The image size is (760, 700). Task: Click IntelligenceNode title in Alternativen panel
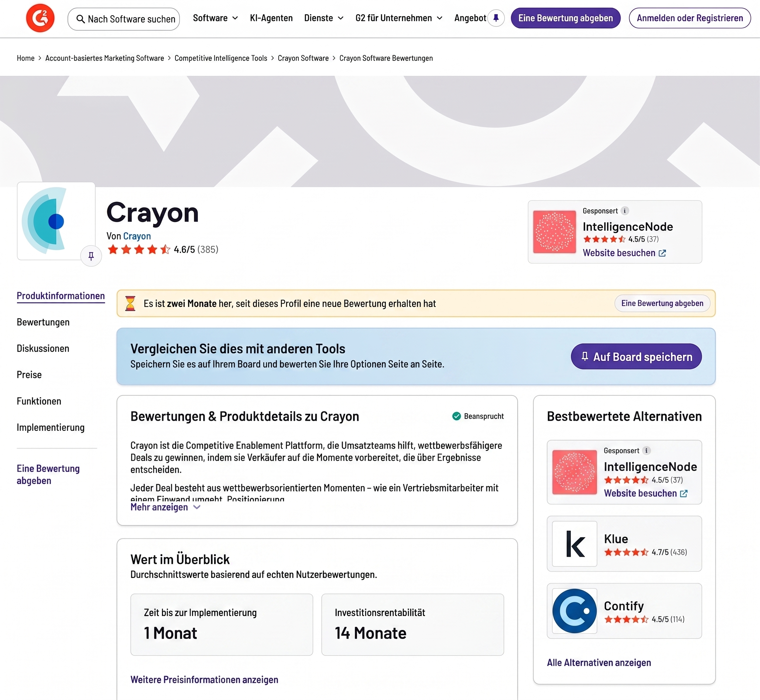(x=650, y=467)
